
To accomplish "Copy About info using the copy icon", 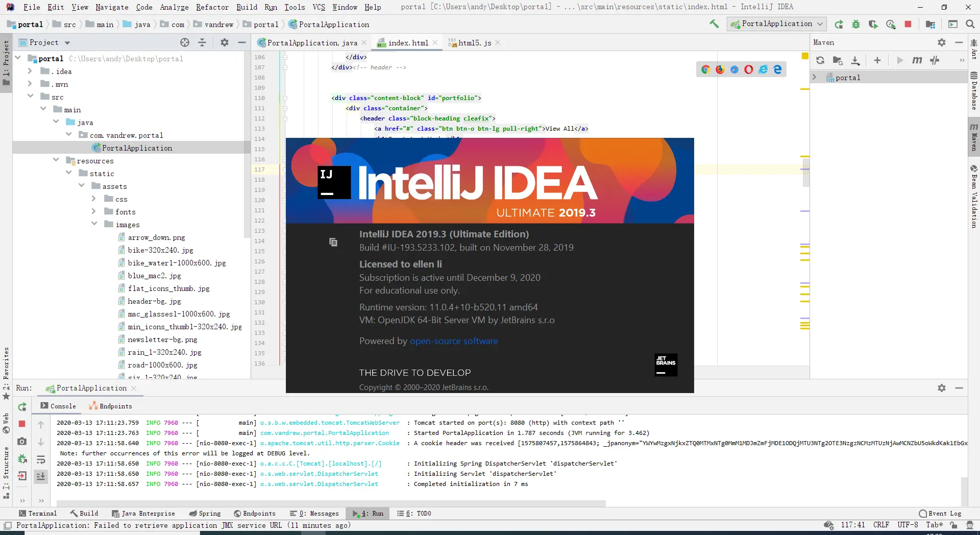I will click(x=333, y=242).
